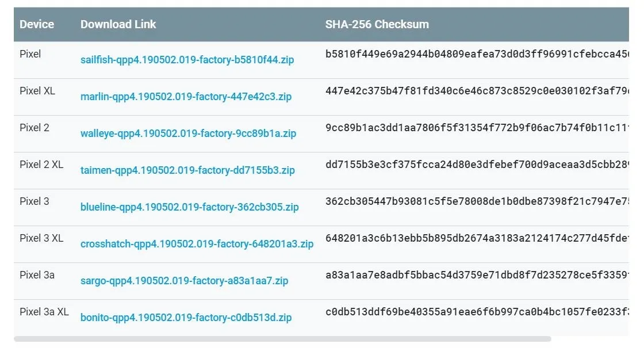The height and width of the screenshot is (351, 644).
Task: Click the horizontal scrollbar below the table
Action: [x=282, y=339]
